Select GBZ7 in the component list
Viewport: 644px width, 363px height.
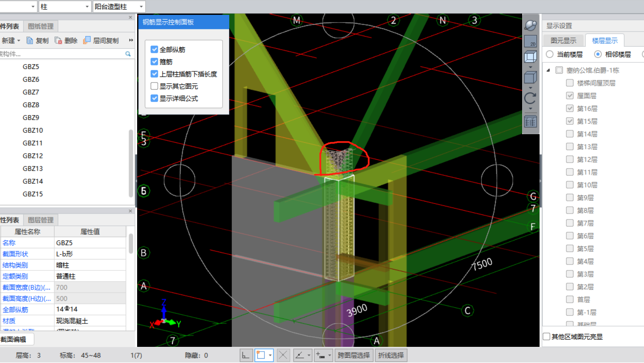[31, 92]
